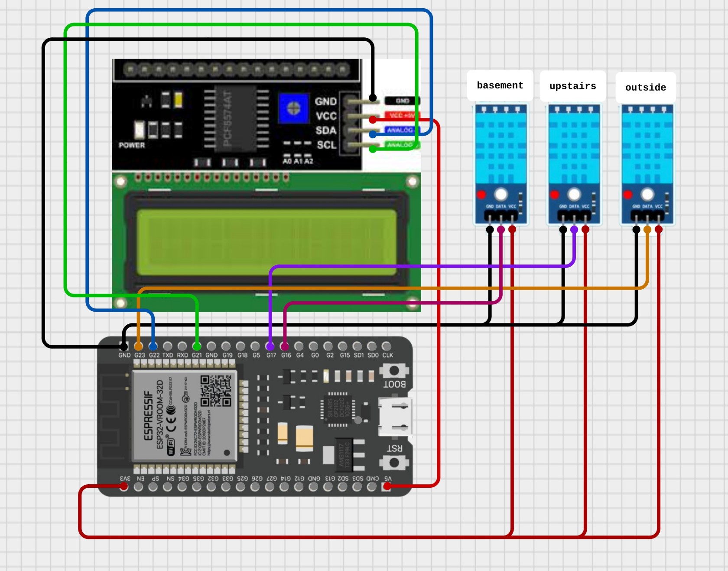Click the ESP32 G16 pin

(285, 346)
